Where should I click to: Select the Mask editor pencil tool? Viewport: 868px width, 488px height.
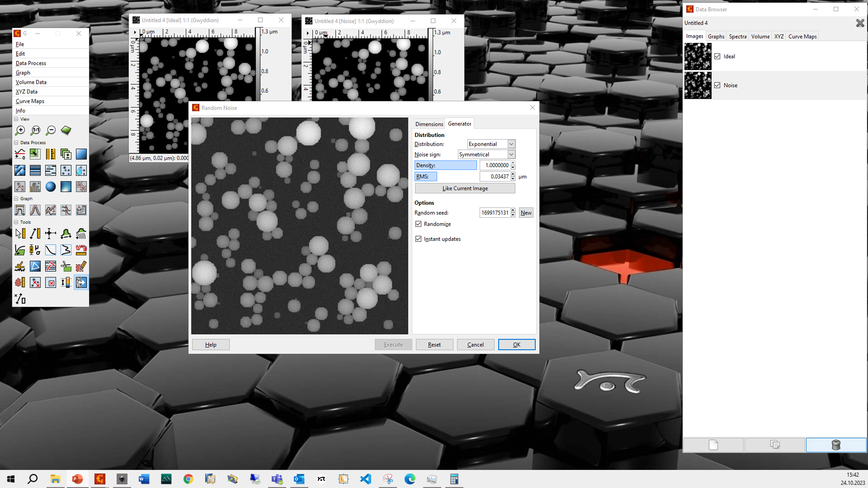pyautogui.click(x=81, y=266)
